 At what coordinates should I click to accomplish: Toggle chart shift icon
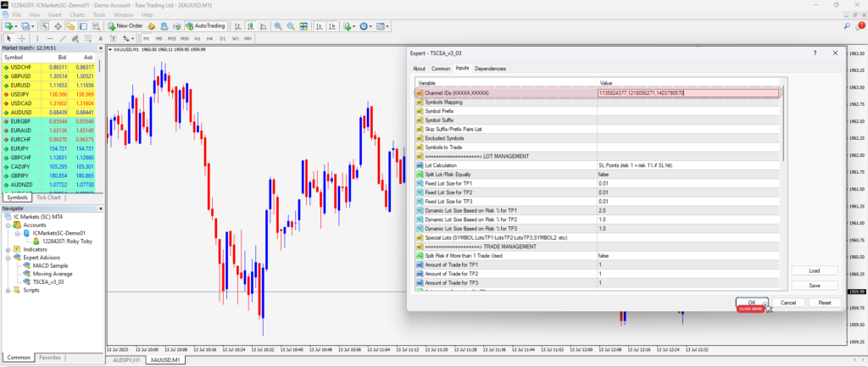click(x=332, y=26)
